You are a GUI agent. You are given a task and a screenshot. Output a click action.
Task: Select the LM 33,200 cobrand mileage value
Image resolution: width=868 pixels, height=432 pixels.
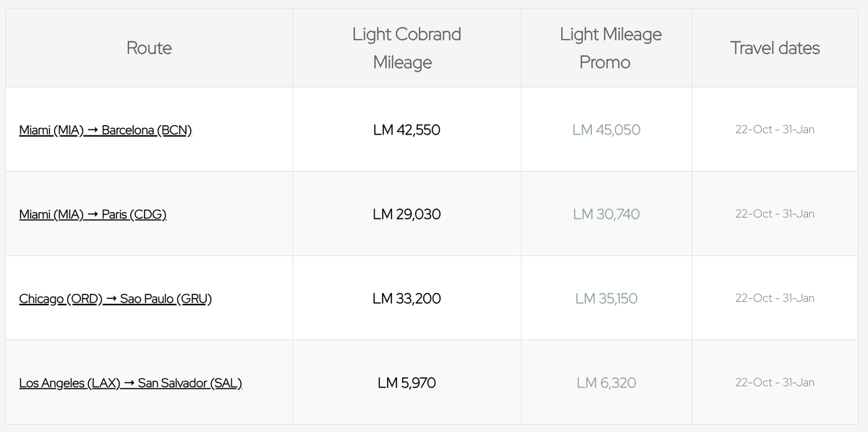click(407, 299)
